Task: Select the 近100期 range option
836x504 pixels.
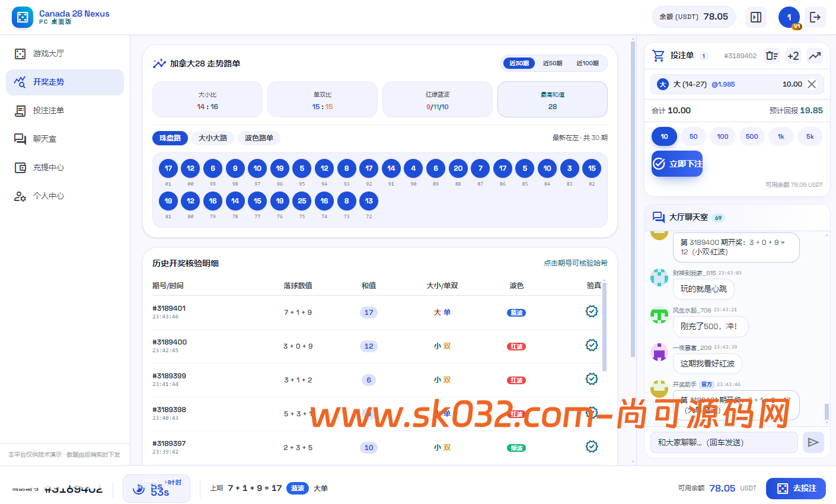Action: coord(588,63)
